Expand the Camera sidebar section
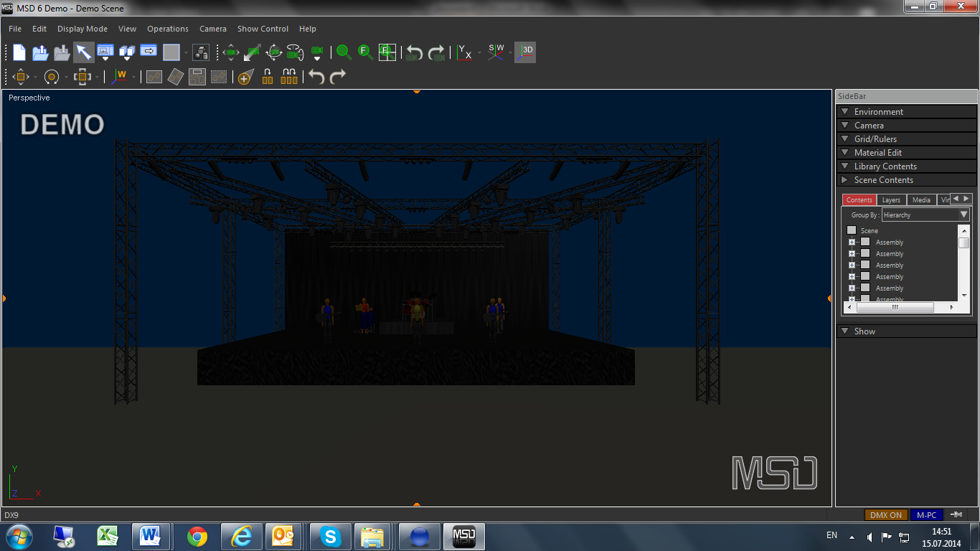This screenshot has height=551, width=980. click(907, 126)
